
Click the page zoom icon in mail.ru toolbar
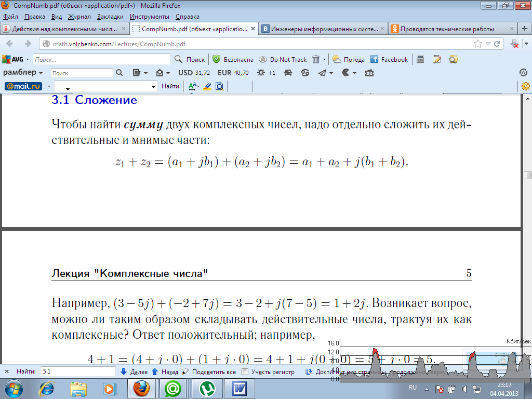pos(220,86)
